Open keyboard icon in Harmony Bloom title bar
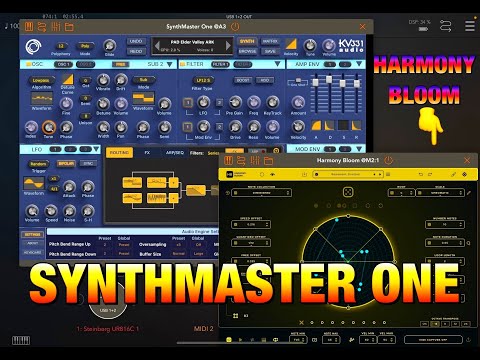This screenshot has width=480, height=360. (228, 161)
